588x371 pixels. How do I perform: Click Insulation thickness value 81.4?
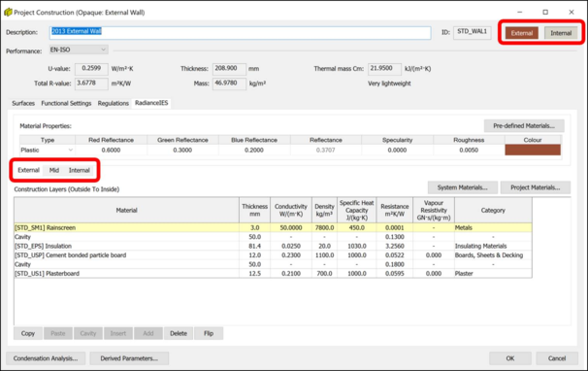point(254,246)
